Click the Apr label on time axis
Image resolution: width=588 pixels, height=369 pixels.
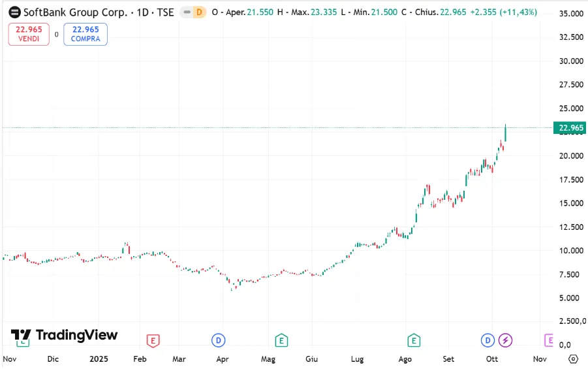(x=223, y=359)
